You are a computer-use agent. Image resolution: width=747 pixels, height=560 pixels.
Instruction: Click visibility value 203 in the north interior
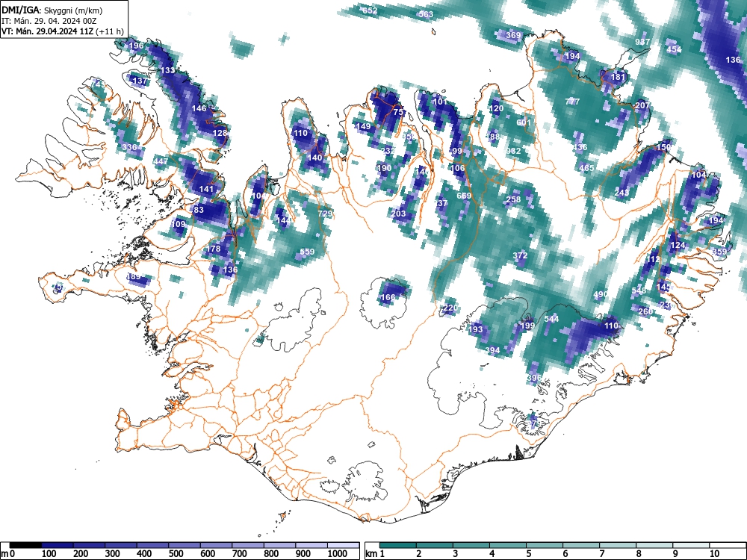click(x=398, y=214)
